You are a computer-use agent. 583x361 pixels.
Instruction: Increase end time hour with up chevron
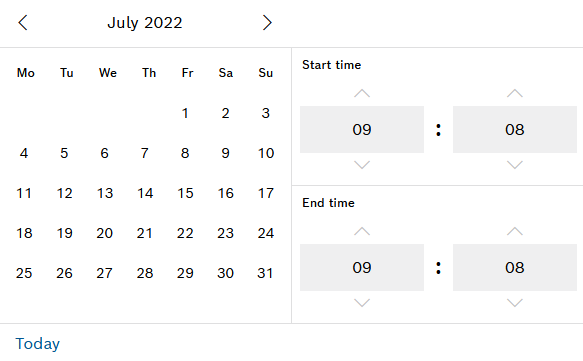coord(362,231)
